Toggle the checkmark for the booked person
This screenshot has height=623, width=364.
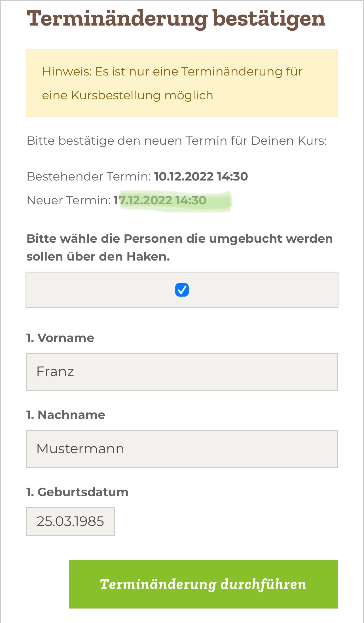pos(182,290)
